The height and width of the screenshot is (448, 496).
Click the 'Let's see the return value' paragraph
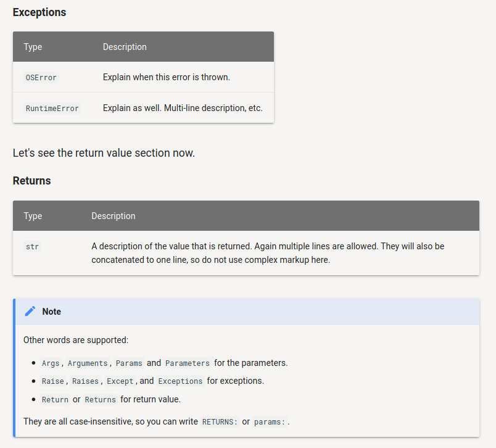(104, 153)
